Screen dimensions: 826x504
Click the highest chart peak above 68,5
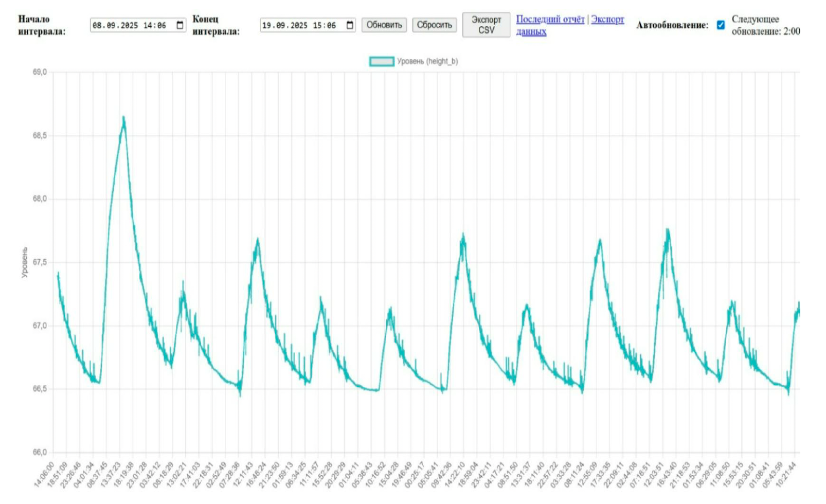(x=123, y=118)
